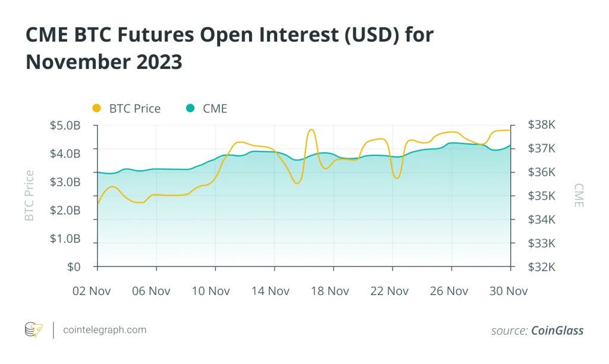Select the 22 Nov date label

(389, 291)
